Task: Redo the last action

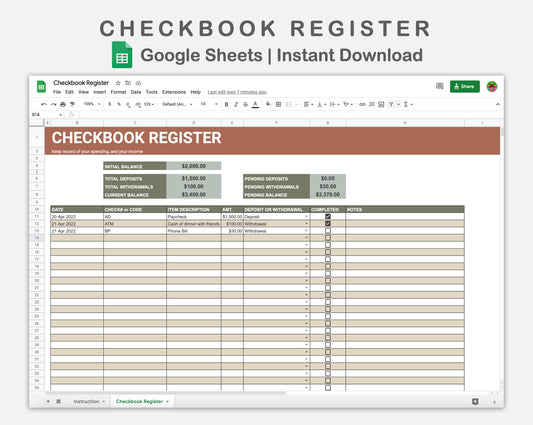Action: 53,104
